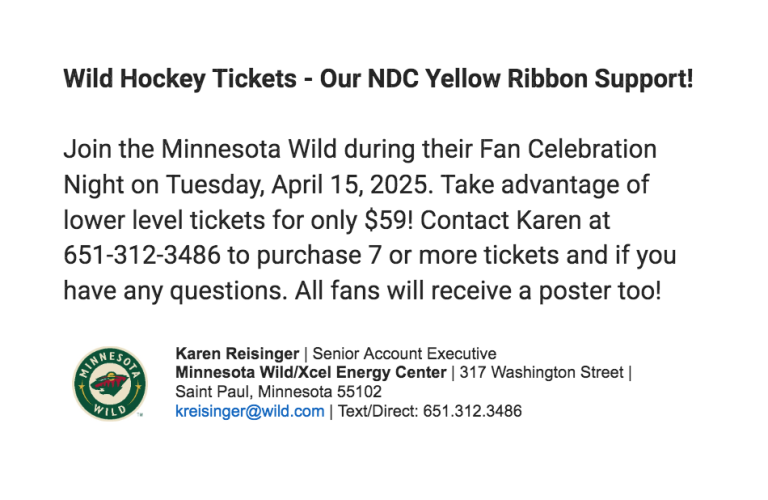Click the headline about Wild Hockey Tickets

tap(378, 79)
